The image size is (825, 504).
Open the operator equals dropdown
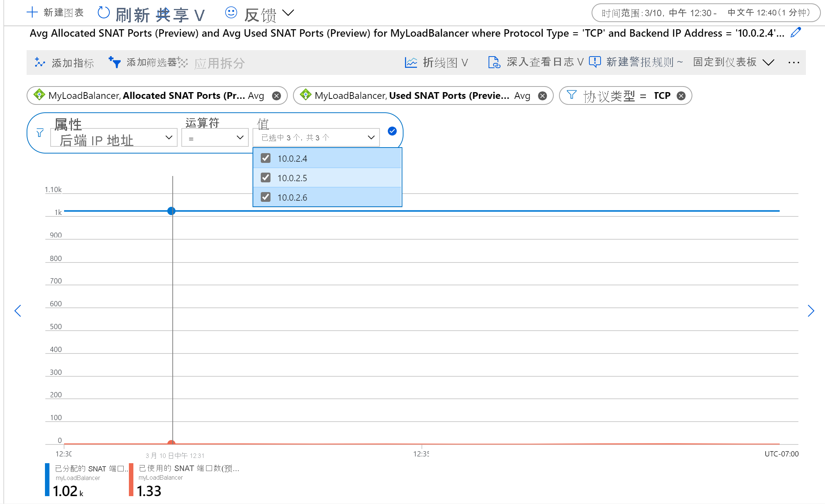coord(215,138)
